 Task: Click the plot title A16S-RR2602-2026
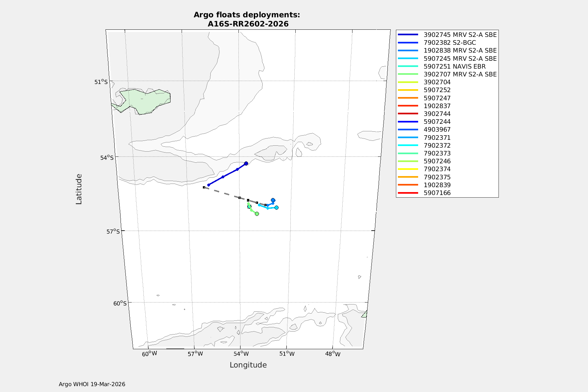(248, 24)
